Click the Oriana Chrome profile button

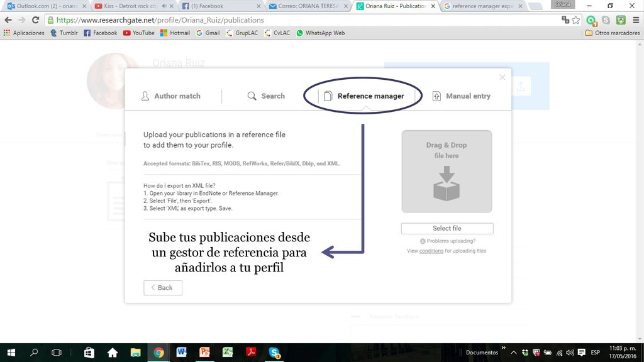click(563, 4)
